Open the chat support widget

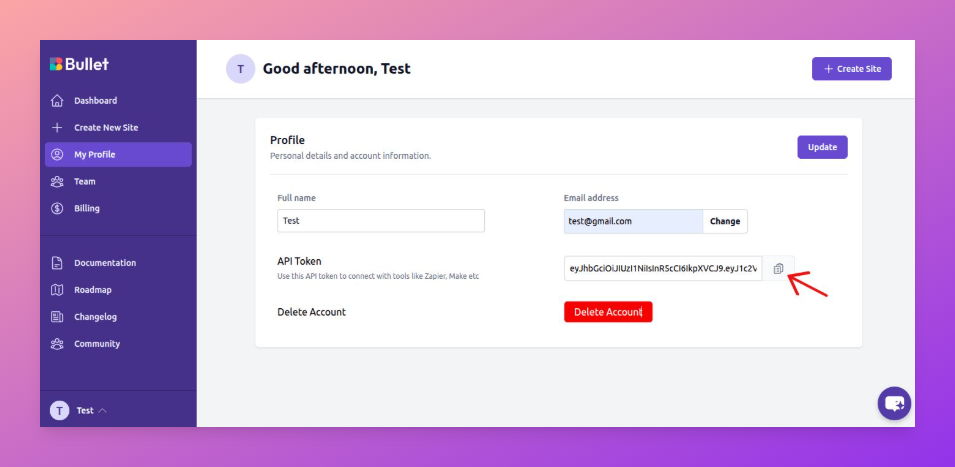pos(894,403)
